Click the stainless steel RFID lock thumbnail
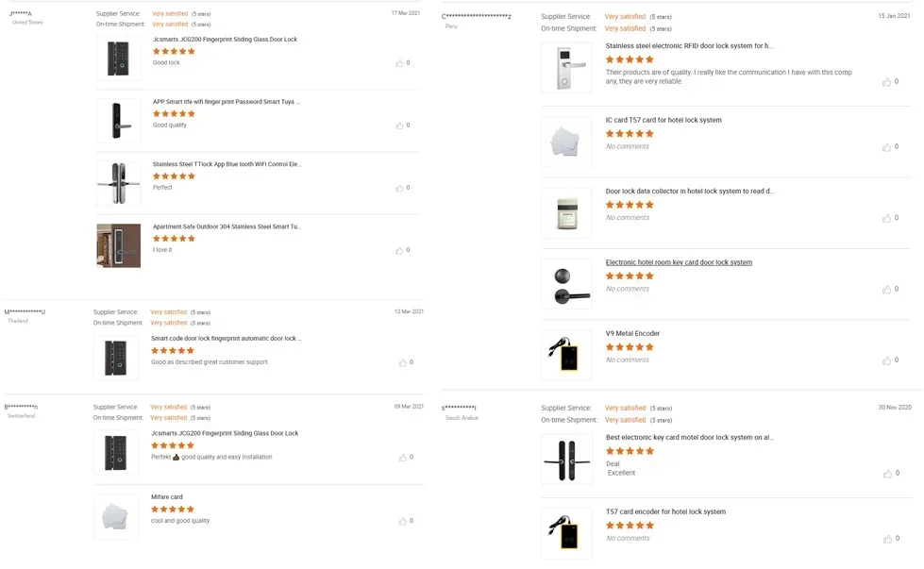The width and height of the screenshot is (924, 569). (566, 67)
